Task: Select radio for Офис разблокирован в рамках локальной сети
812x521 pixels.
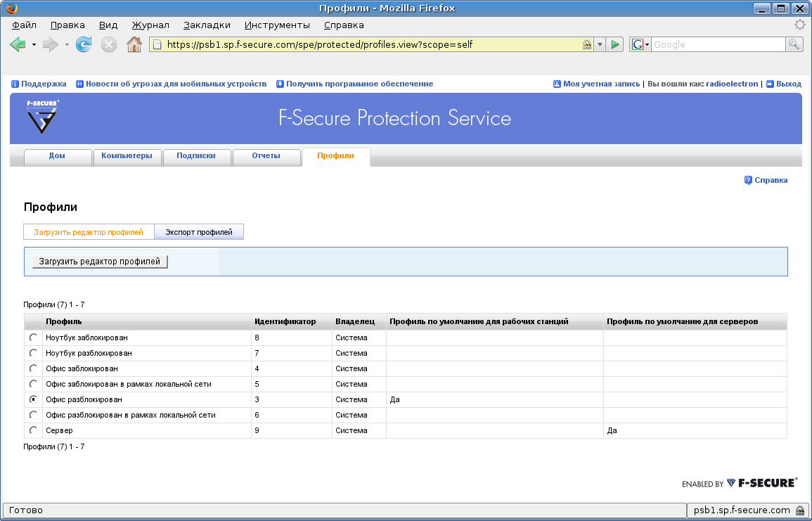Action: click(33, 415)
